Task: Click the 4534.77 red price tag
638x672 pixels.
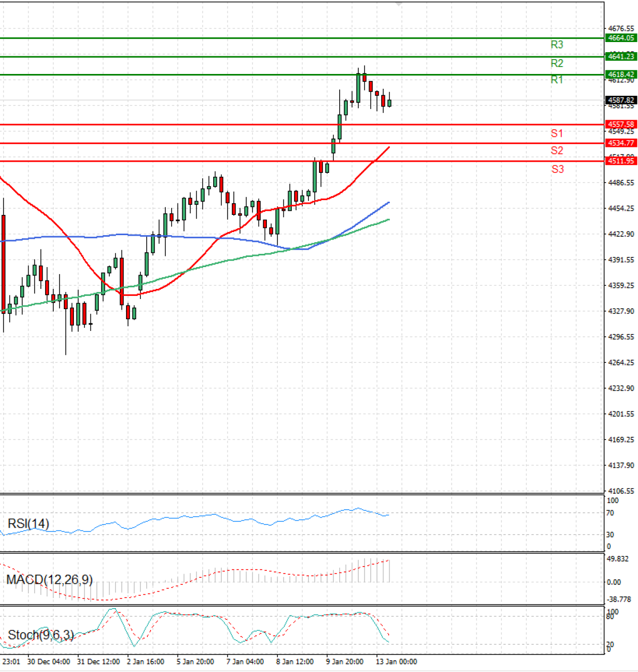Action: [620, 143]
